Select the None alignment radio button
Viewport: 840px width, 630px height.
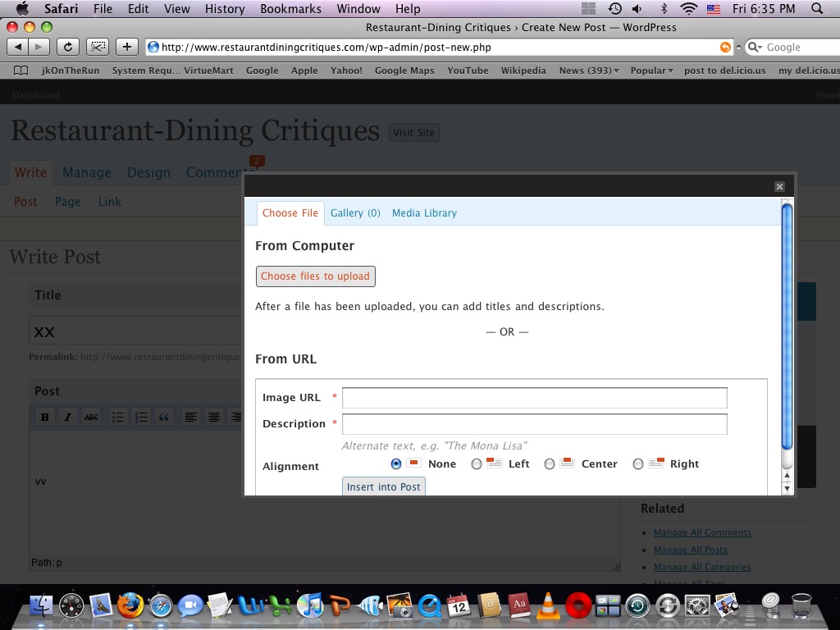[x=396, y=463]
